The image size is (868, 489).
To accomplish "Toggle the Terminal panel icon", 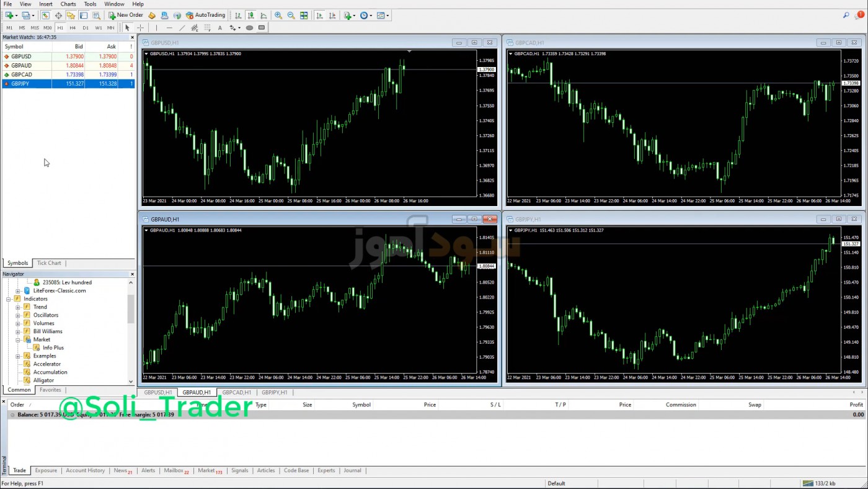I will pos(83,15).
